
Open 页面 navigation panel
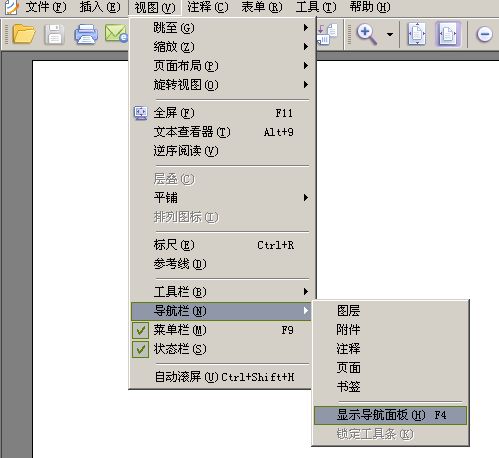pos(390,368)
